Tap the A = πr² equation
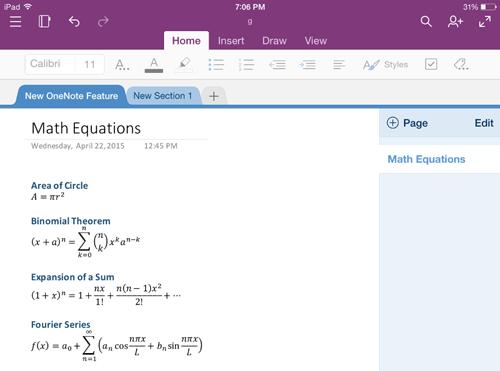 pyautogui.click(x=48, y=196)
